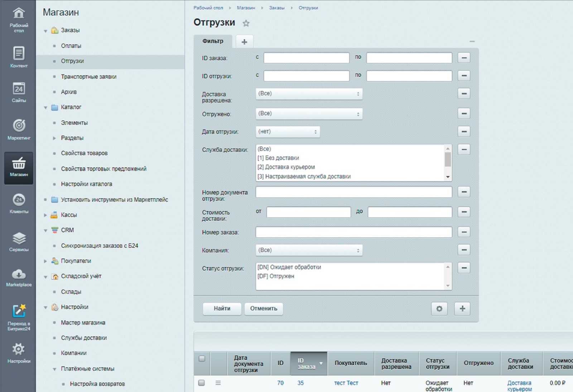Switch to the Фильтр tab
Screen dimensions: 573x392
[213, 41]
